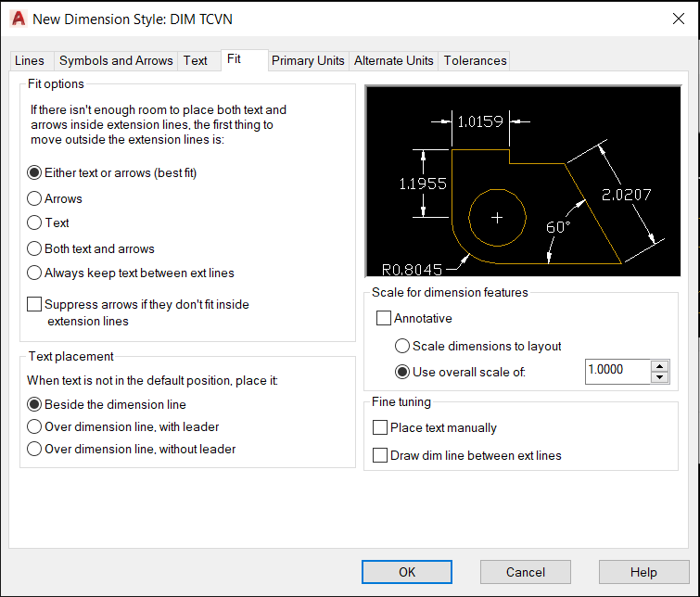Click the AutoCAD logo icon in title bar
The width and height of the screenshot is (700, 597).
coord(18,19)
